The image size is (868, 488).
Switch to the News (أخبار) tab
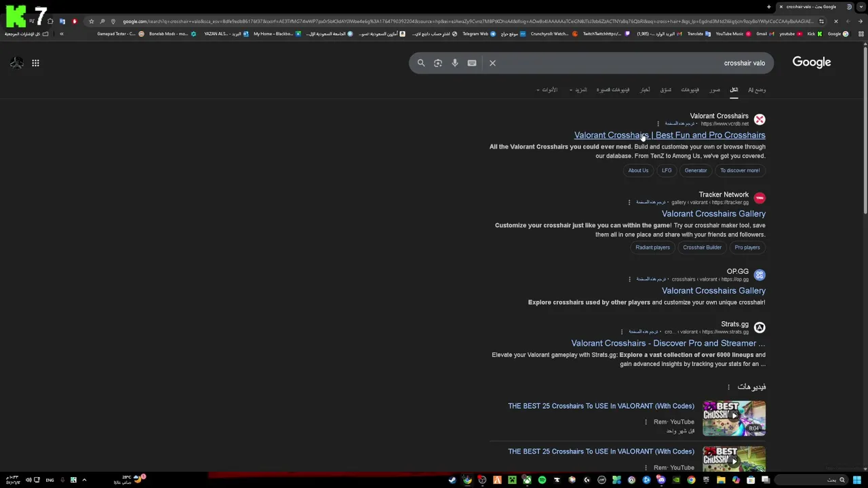[645, 89]
